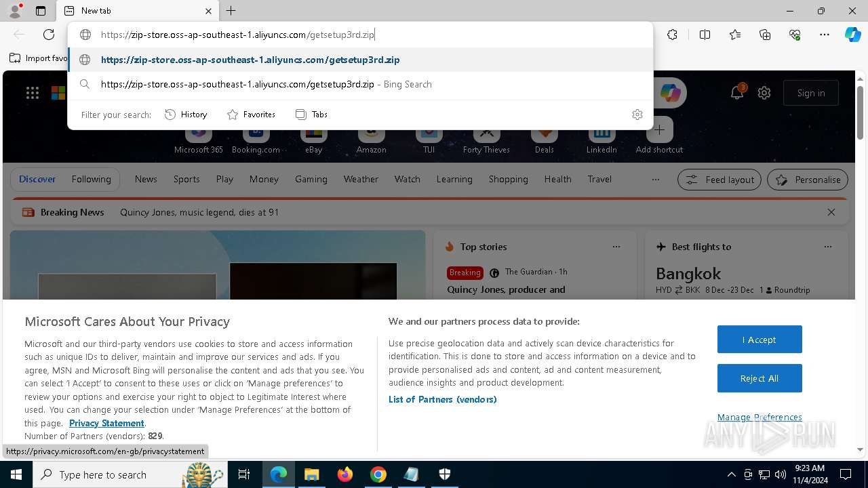The width and height of the screenshot is (868, 488).
Task: Open the Shopping category
Action: (x=508, y=179)
